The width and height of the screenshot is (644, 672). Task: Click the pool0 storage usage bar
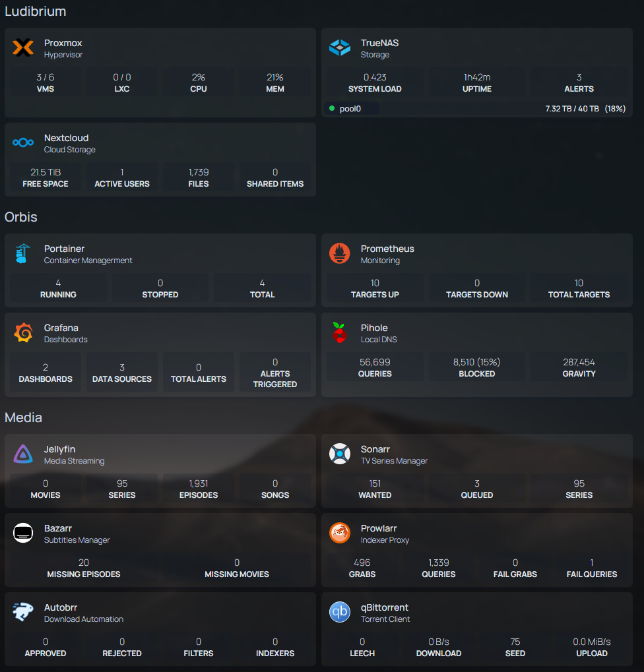pyautogui.click(x=476, y=108)
